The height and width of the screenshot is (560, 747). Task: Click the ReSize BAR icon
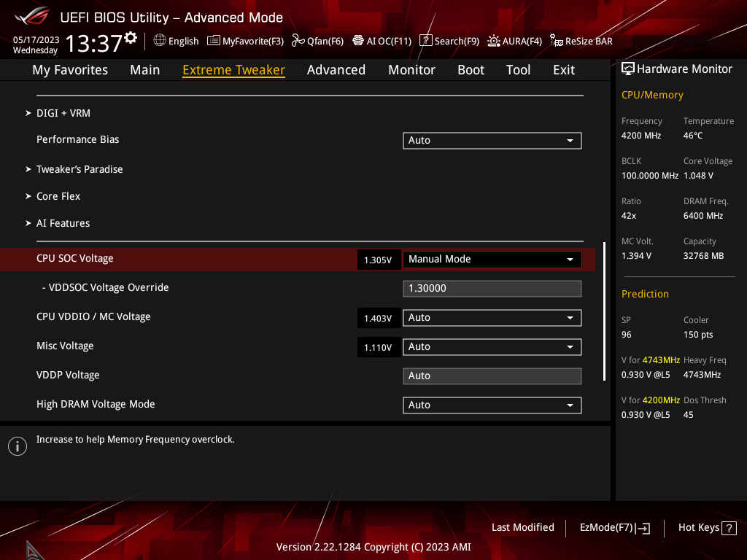coord(556,41)
